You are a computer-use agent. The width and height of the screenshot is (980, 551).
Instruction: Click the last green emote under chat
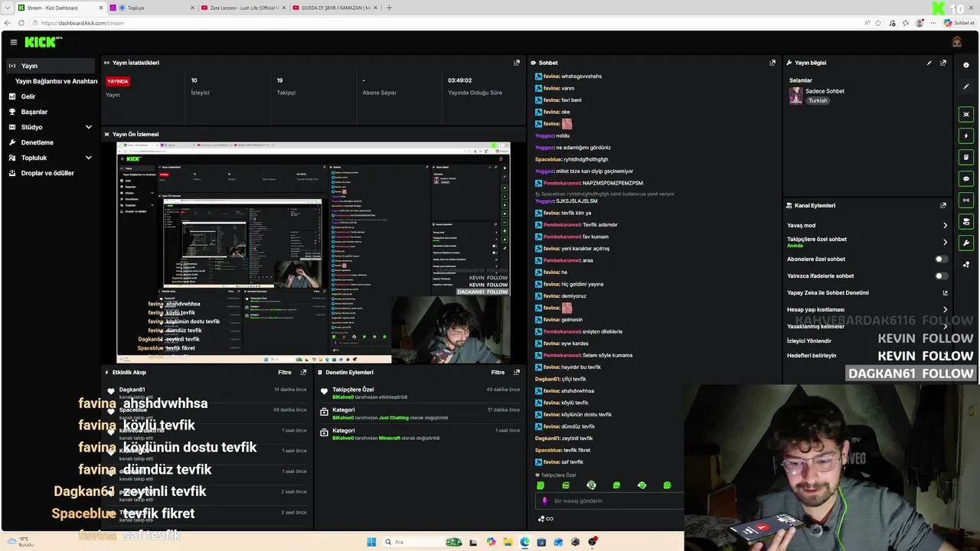coord(667,485)
